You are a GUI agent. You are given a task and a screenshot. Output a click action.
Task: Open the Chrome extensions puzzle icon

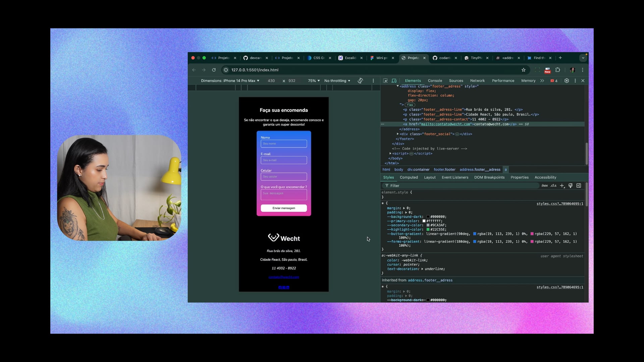(x=558, y=70)
